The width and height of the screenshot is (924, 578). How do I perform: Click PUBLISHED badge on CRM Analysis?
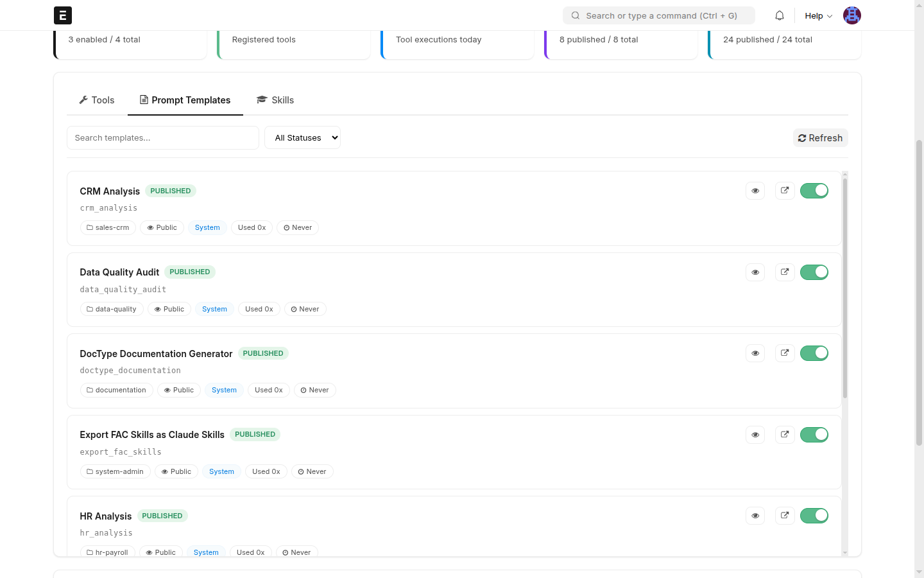pyautogui.click(x=171, y=191)
